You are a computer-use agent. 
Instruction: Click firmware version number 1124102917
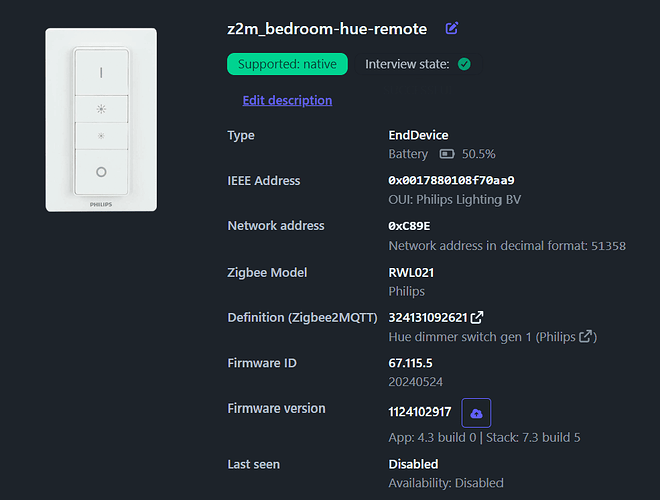pos(420,412)
